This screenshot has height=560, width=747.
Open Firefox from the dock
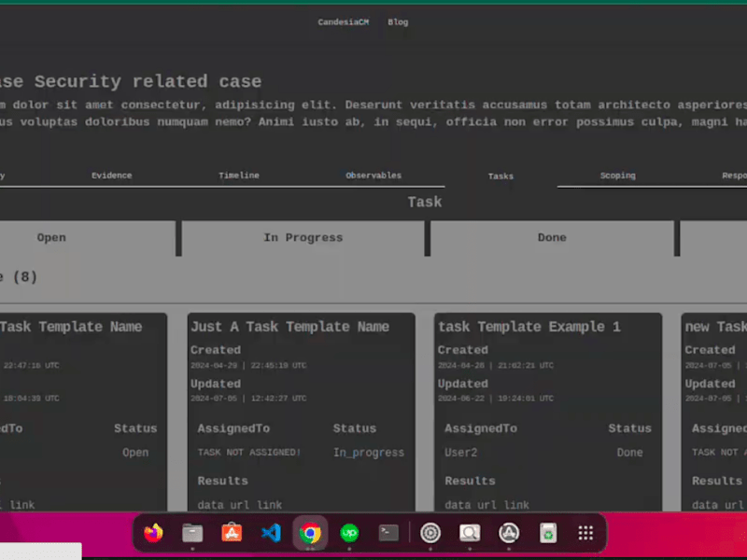153,533
